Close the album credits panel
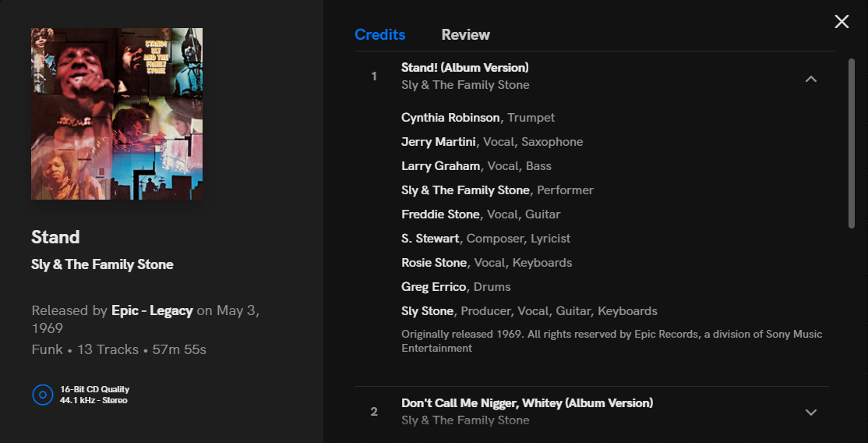This screenshot has height=443, width=868. (842, 22)
